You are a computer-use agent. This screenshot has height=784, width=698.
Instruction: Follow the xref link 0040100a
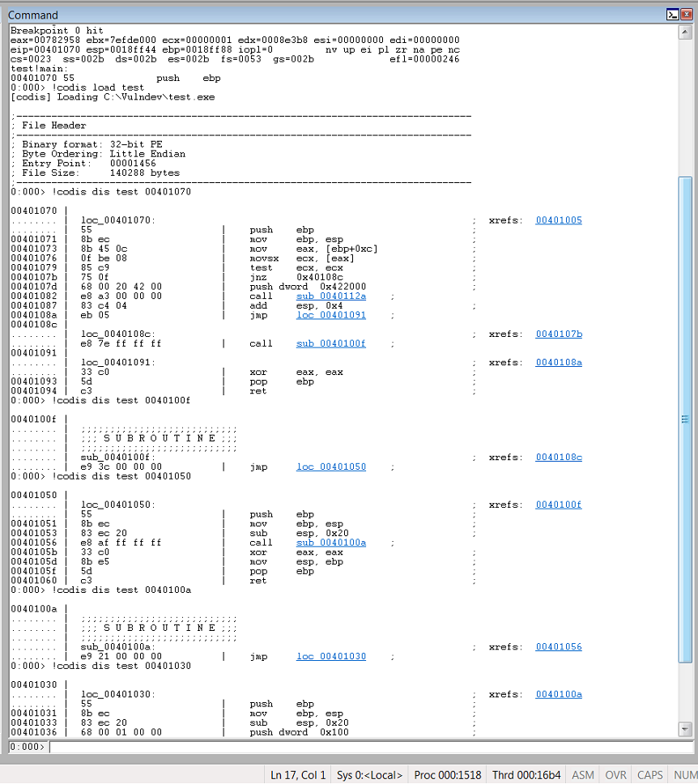559,694
